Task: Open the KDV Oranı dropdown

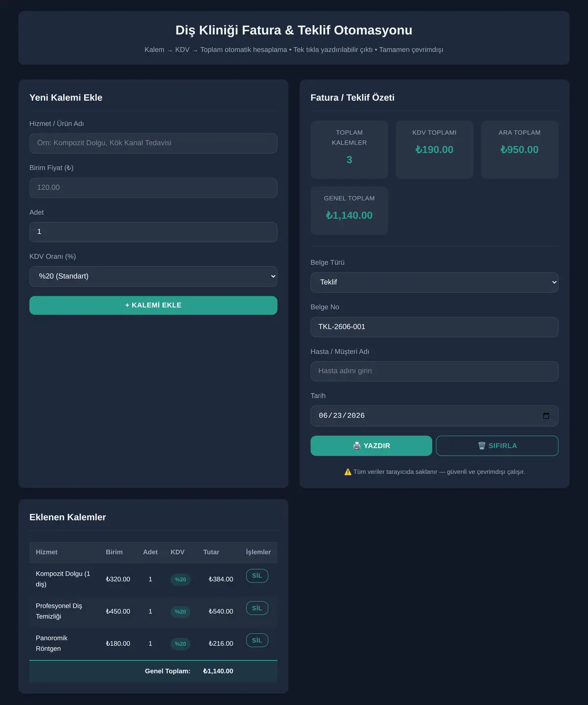Action: click(x=153, y=277)
